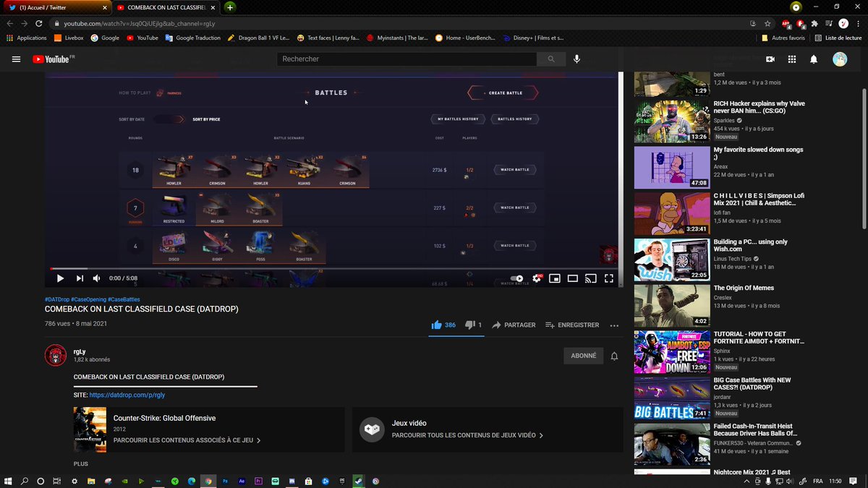Bookmark this page with the star
This screenshot has height=488, width=868.
click(x=767, y=23)
